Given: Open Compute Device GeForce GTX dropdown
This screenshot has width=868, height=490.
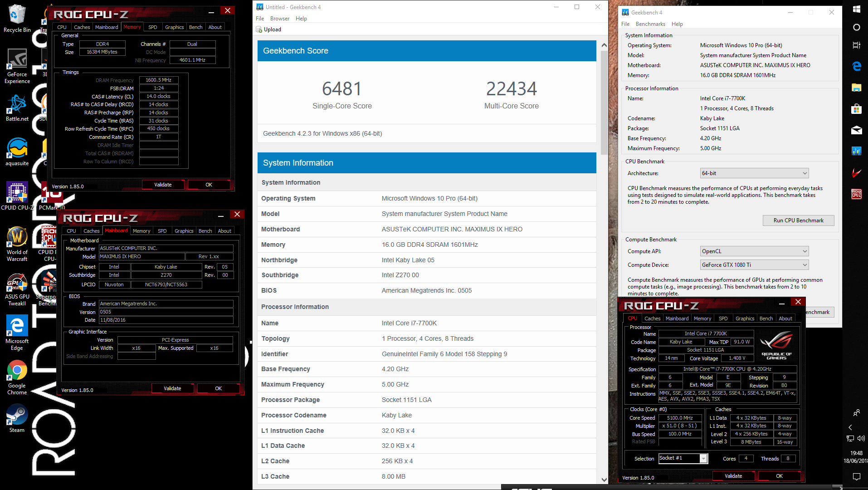Looking at the screenshot, I should click(x=754, y=265).
